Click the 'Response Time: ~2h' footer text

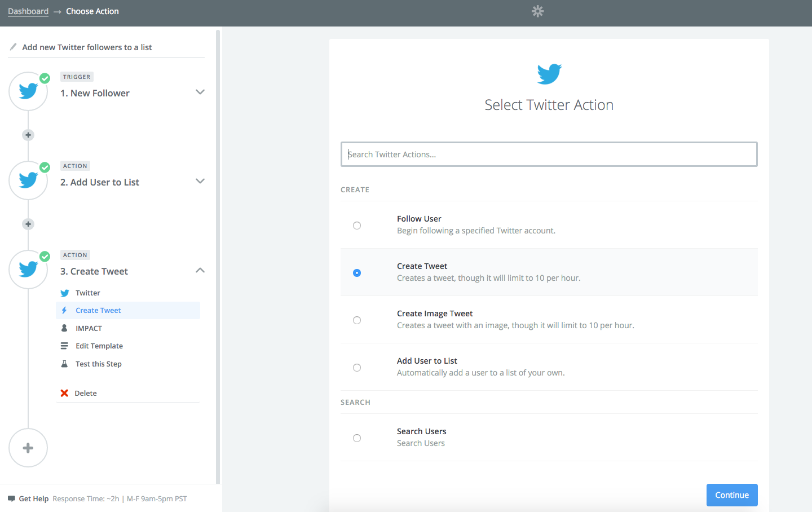pyautogui.click(x=86, y=499)
